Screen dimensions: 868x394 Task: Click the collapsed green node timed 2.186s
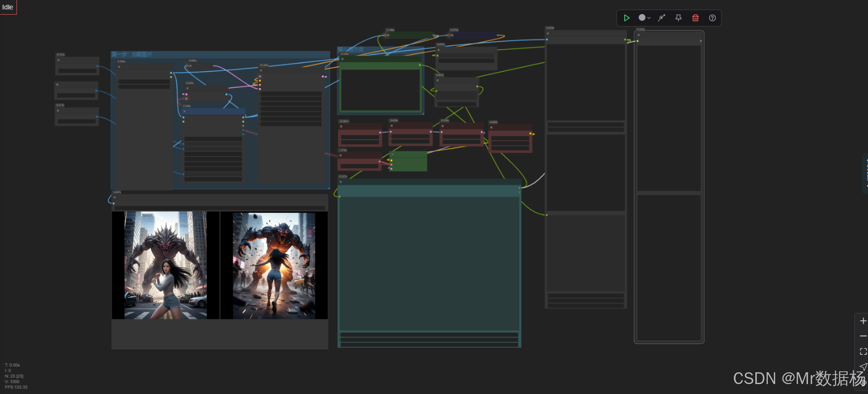[x=409, y=35]
